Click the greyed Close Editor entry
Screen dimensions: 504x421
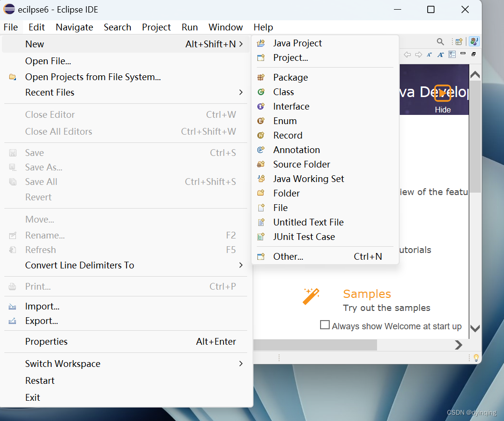[126, 115]
